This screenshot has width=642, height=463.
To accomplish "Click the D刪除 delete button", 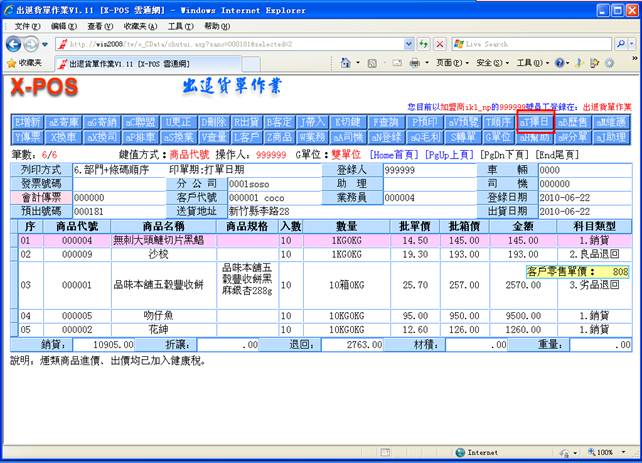I will pos(216,122).
